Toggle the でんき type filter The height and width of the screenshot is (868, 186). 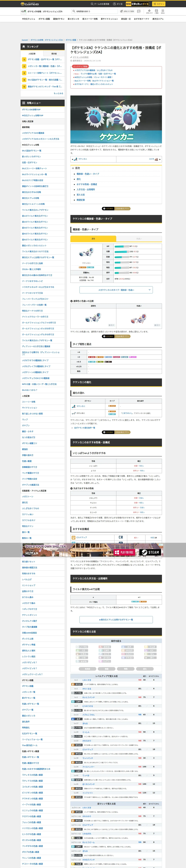pos(151,647)
